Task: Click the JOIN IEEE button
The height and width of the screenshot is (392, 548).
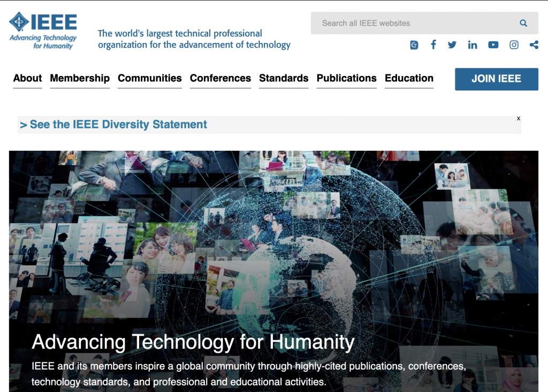Action: click(496, 79)
